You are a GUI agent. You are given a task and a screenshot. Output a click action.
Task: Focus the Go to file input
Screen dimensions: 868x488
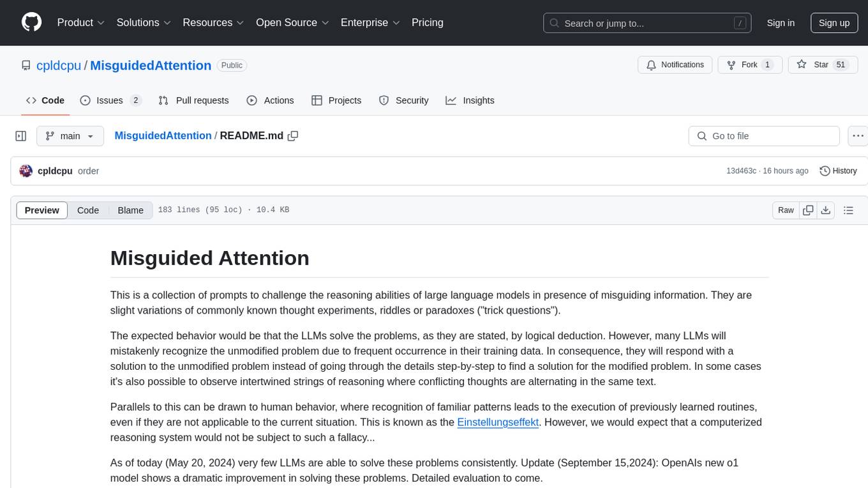[x=764, y=136]
